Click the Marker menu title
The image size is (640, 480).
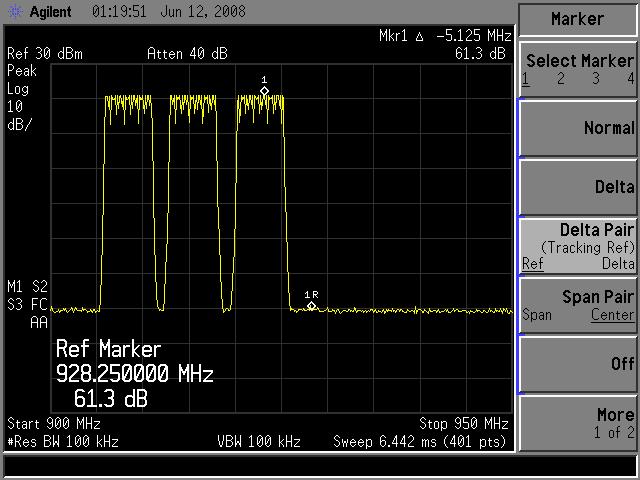[578, 19]
